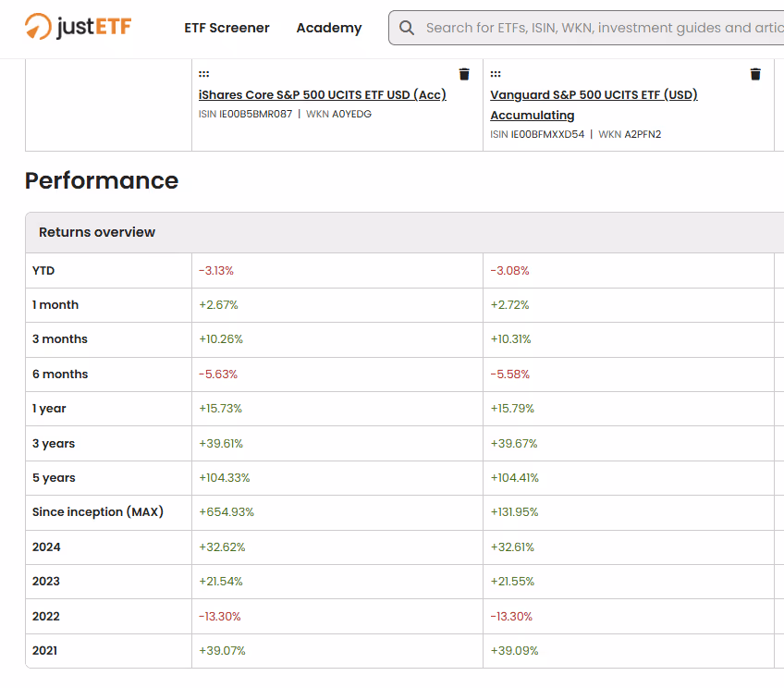Click the search magnifier icon

tap(407, 28)
